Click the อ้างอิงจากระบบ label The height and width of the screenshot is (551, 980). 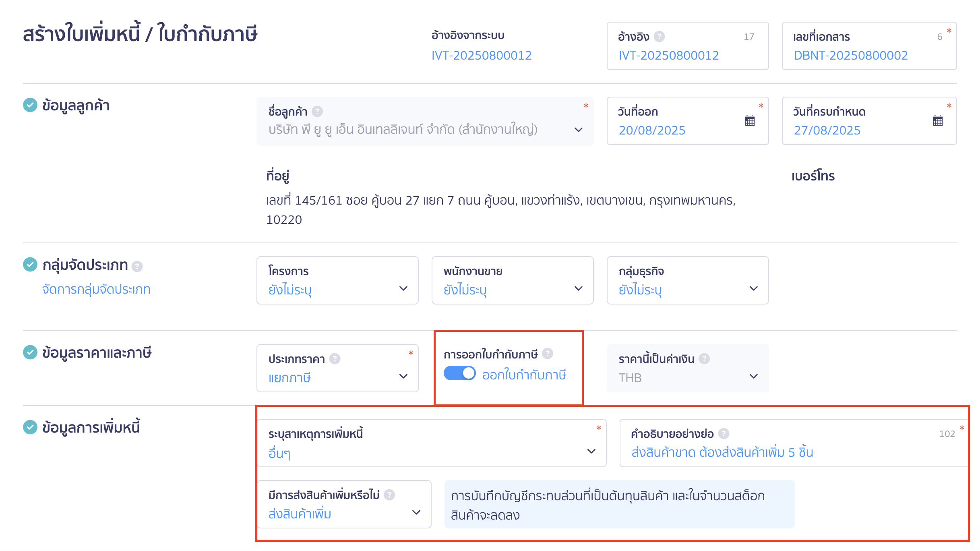coord(468,35)
